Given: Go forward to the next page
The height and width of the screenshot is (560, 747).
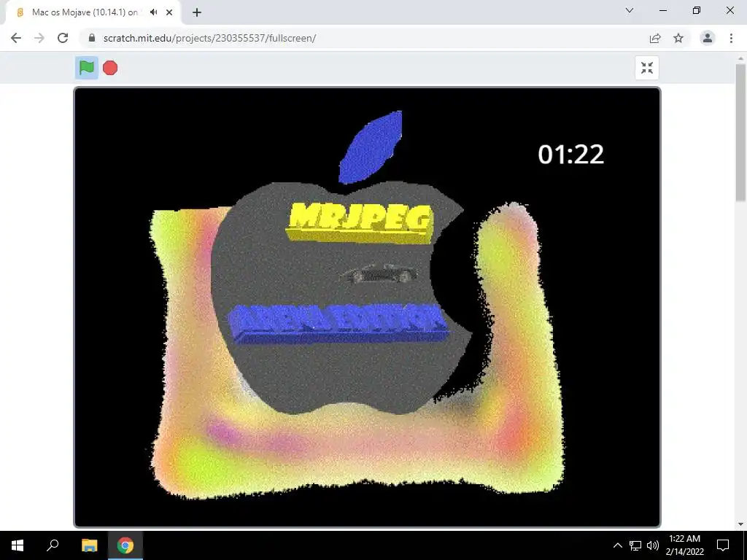Looking at the screenshot, I should [39, 38].
